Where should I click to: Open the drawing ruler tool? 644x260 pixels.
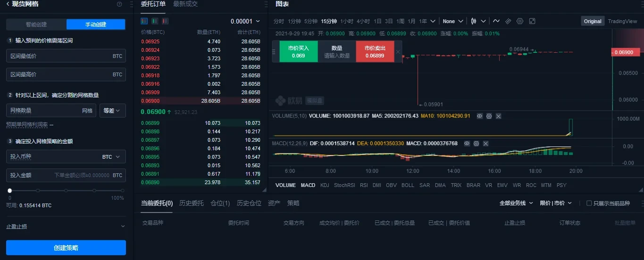pos(508,21)
